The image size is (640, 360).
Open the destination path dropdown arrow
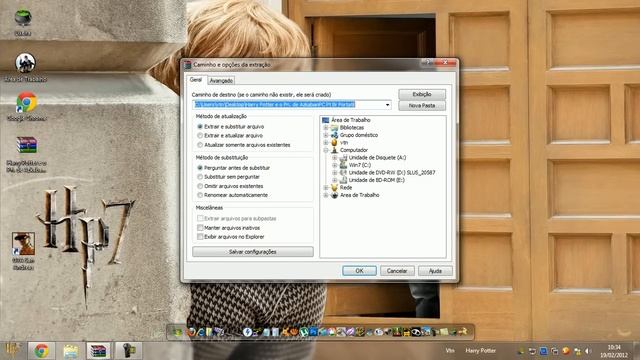387,105
